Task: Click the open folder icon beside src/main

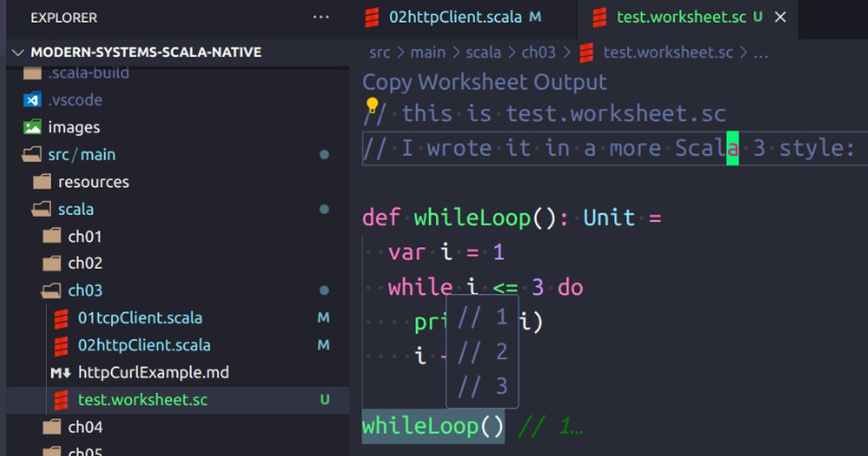Action: (x=31, y=154)
